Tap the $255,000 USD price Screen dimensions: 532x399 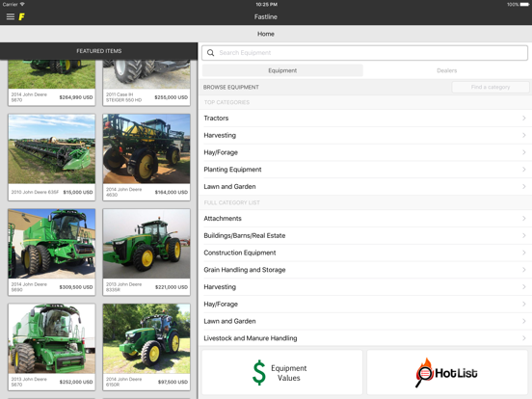point(171,97)
